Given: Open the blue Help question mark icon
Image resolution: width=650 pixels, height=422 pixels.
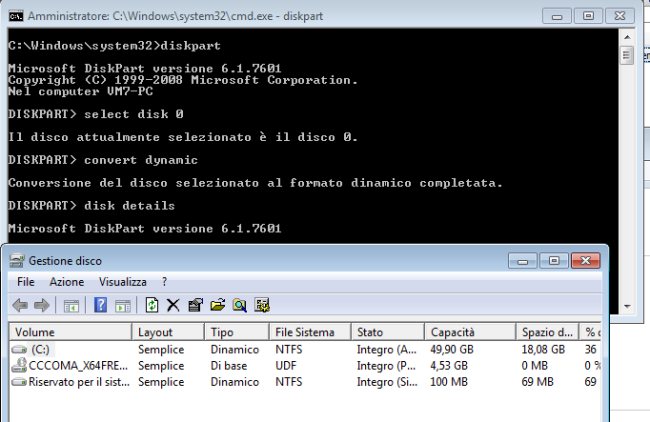Looking at the screenshot, I should click(100, 306).
